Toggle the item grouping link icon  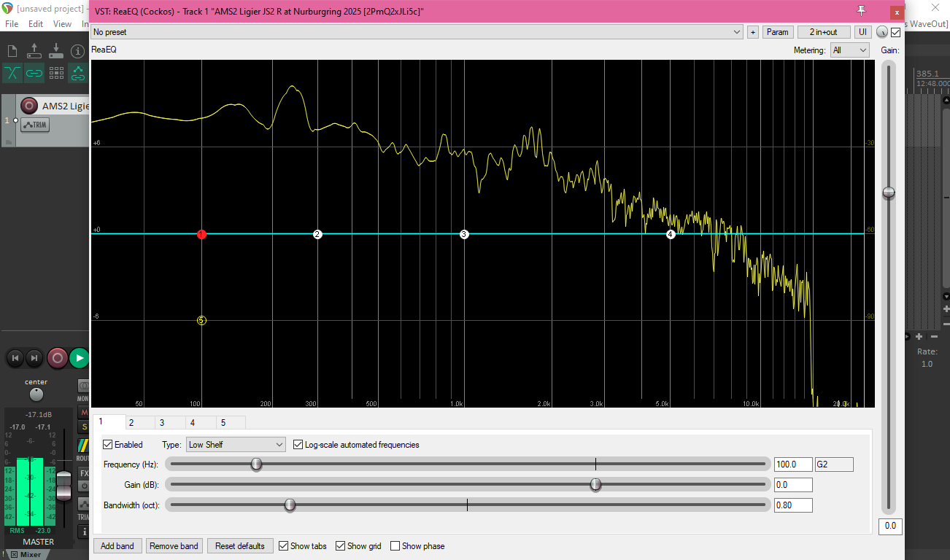tap(34, 73)
